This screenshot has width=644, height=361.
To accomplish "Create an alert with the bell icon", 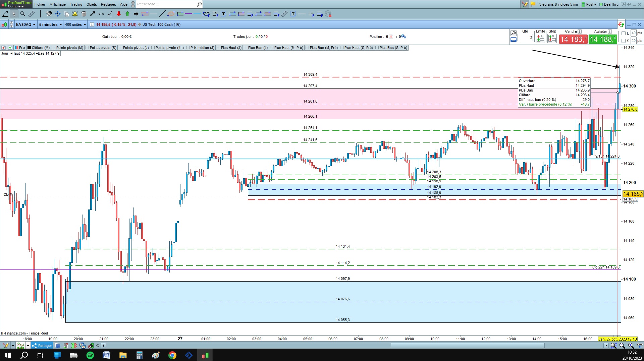I will coord(75,14).
